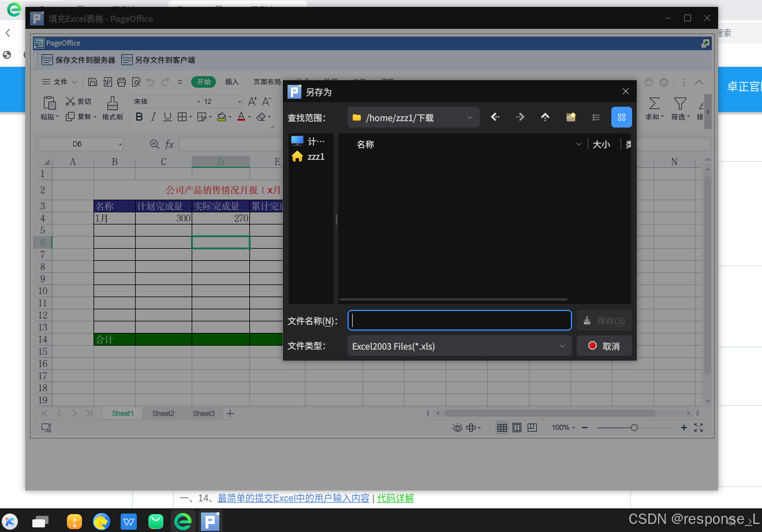The height and width of the screenshot is (532, 762).
Task: Switch to icon grid view in file dialog
Action: (622, 117)
